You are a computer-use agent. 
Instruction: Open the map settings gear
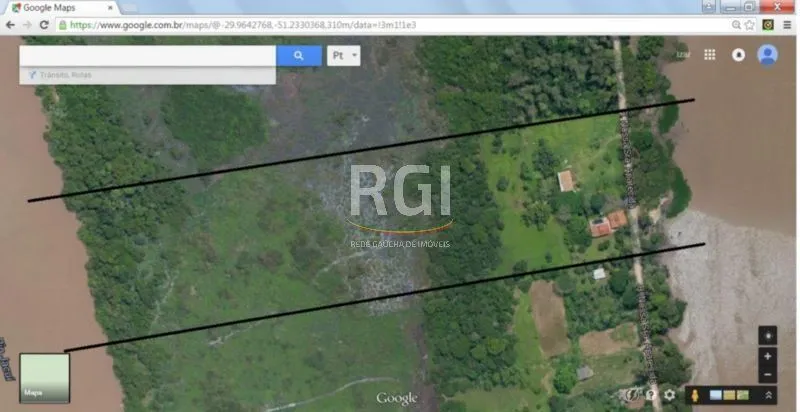(669, 395)
